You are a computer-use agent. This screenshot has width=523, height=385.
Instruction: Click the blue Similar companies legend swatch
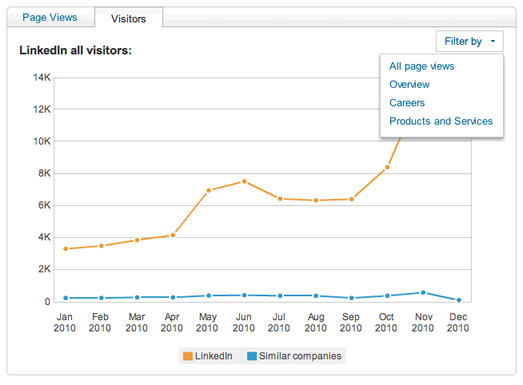[x=252, y=356]
